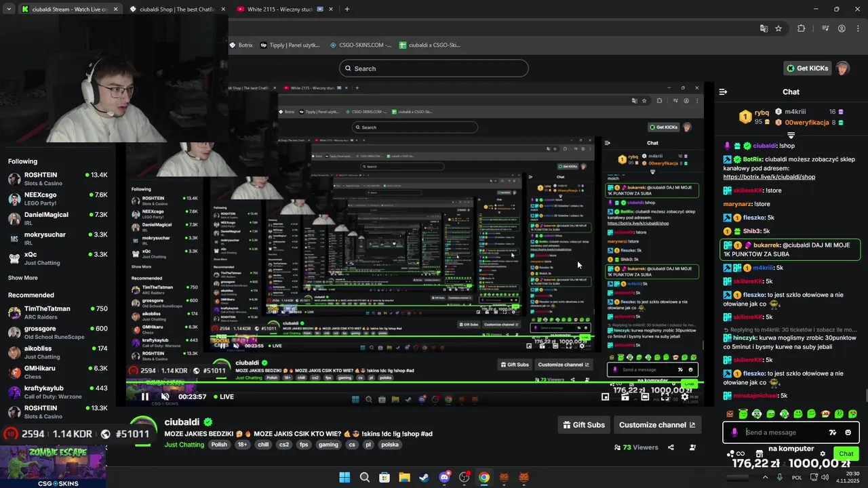Screen dimensions: 868x488
Task: Show hidden system tray icons
Action: [x=766, y=477]
